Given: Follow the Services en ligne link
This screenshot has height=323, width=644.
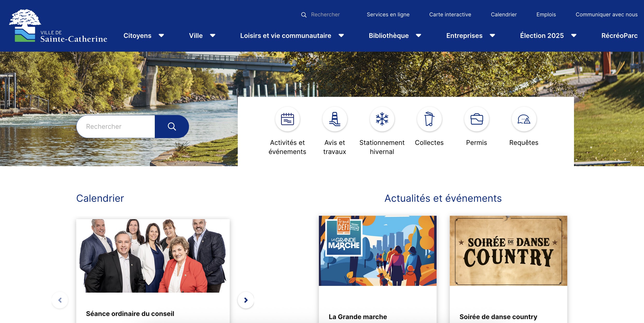Looking at the screenshot, I should [x=388, y=15].
